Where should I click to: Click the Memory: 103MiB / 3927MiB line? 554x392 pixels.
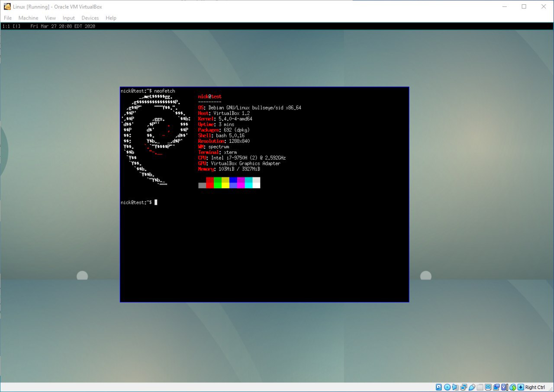(x=229, y=170)
